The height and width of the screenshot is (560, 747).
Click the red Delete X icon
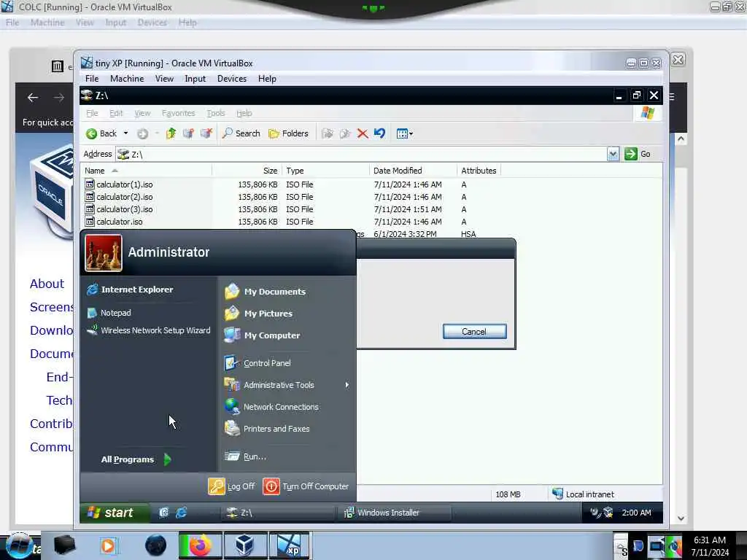[x=363, y=134]
